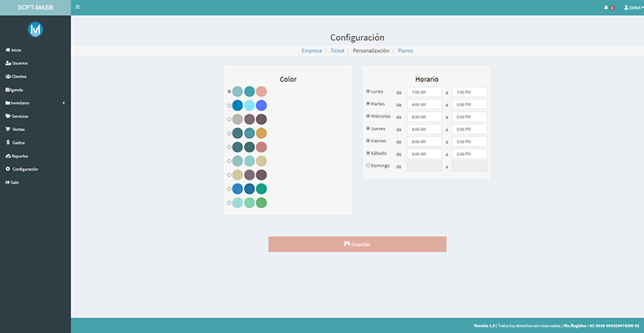Open the DIANA user dropdown
The width and height of the screenshot is (644, 333).
[633, 7]
